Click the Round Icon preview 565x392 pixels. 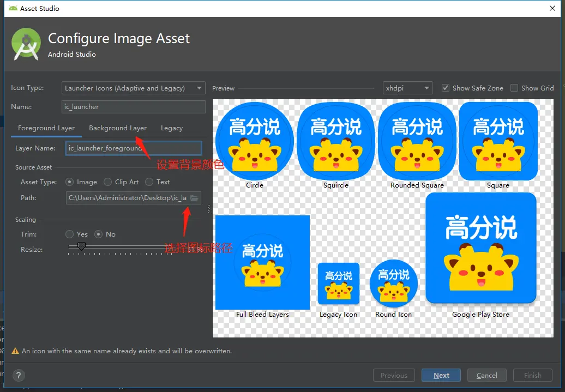(394, 284)
